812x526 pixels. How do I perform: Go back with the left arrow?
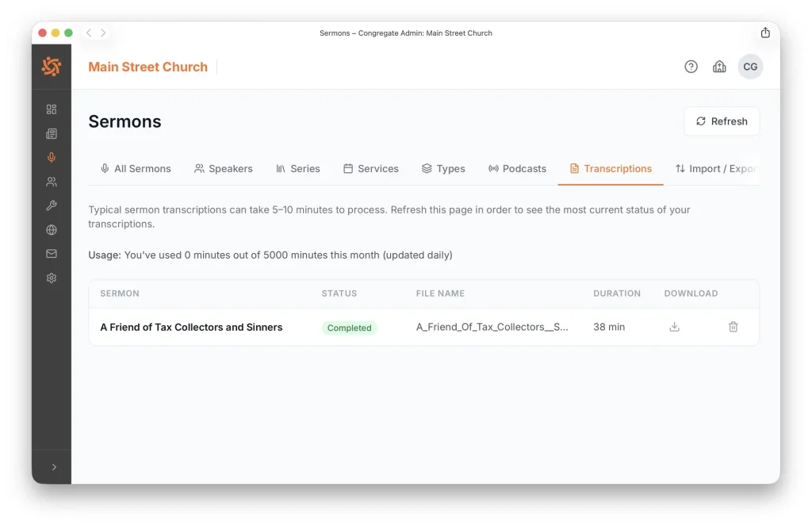pyautogui.click(x=89, y=33)
